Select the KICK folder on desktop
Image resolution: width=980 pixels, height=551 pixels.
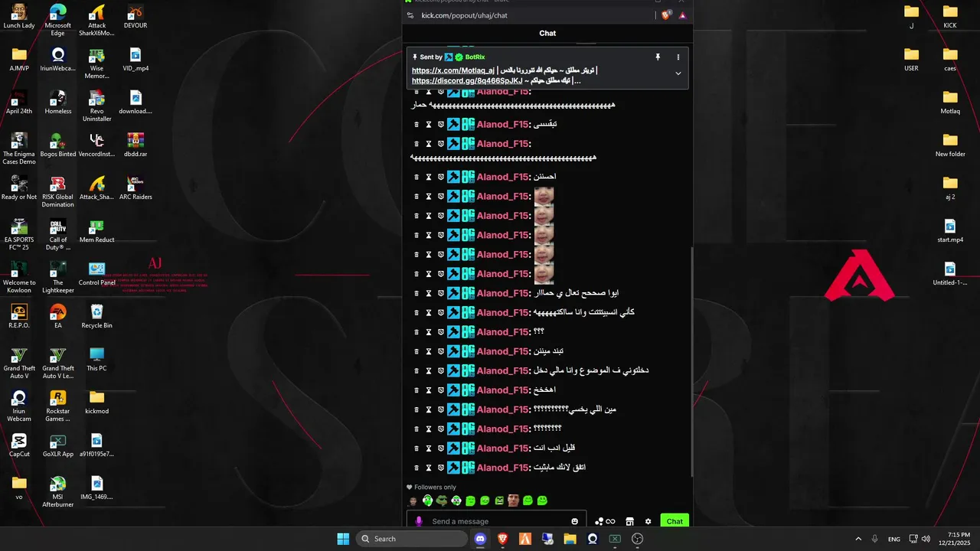click(950, 17)
